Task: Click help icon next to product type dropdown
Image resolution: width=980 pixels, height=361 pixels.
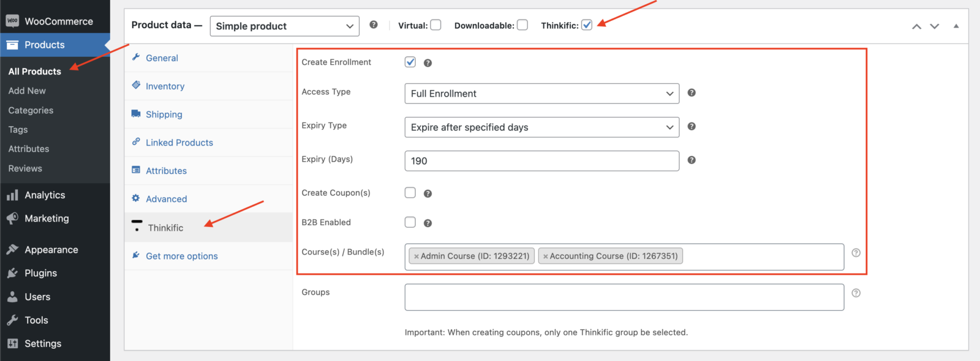Action: [374, 25]
